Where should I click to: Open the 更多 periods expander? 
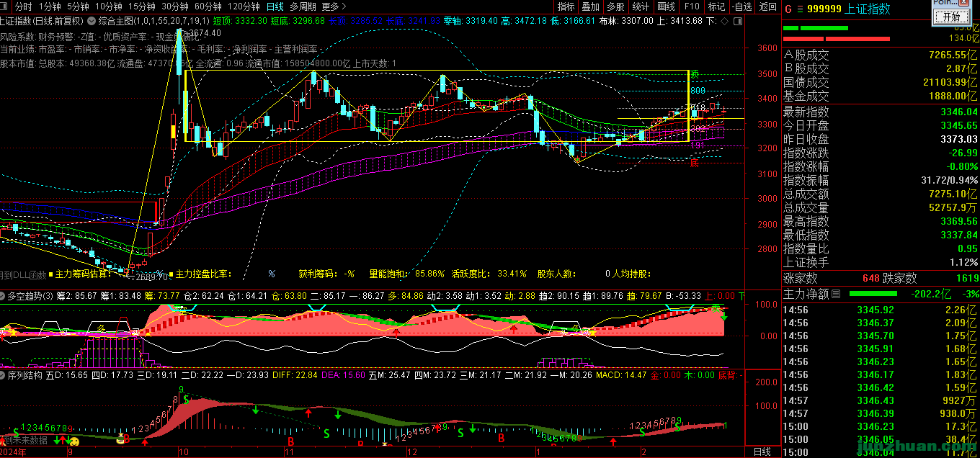pos(334,6)
